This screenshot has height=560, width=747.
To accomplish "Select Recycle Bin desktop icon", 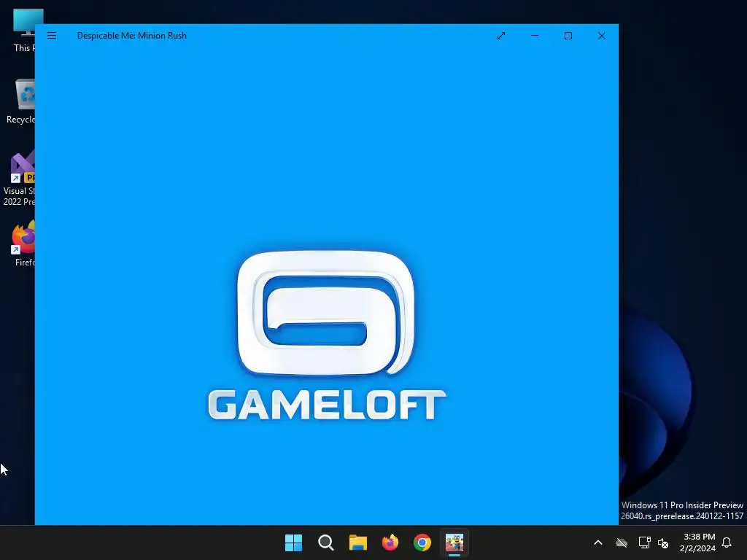I will click(x=21, y=101).
